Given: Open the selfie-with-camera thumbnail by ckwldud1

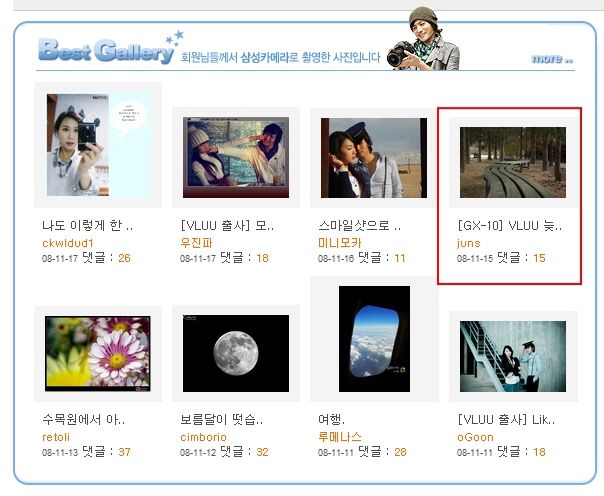Looking at the screenshot, I should point(98,145).
